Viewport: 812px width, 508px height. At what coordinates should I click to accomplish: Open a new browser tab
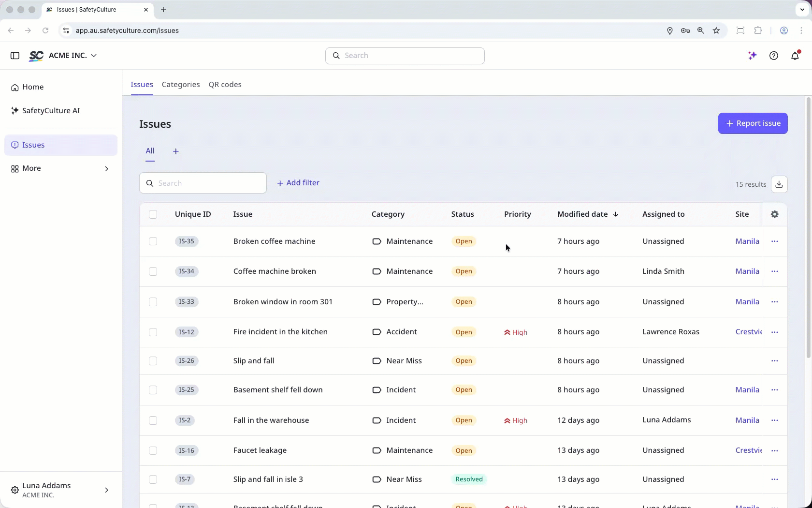pos(163,10)
